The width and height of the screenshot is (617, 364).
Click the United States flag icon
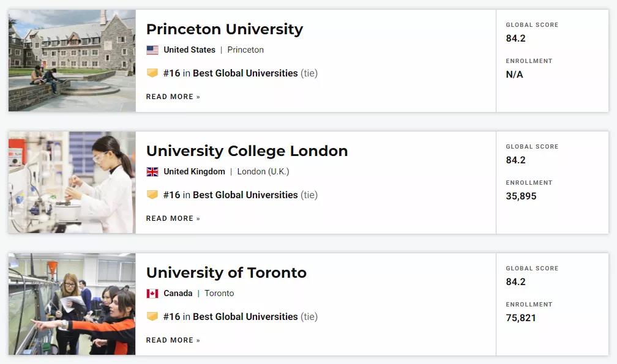tap(153, 50)
